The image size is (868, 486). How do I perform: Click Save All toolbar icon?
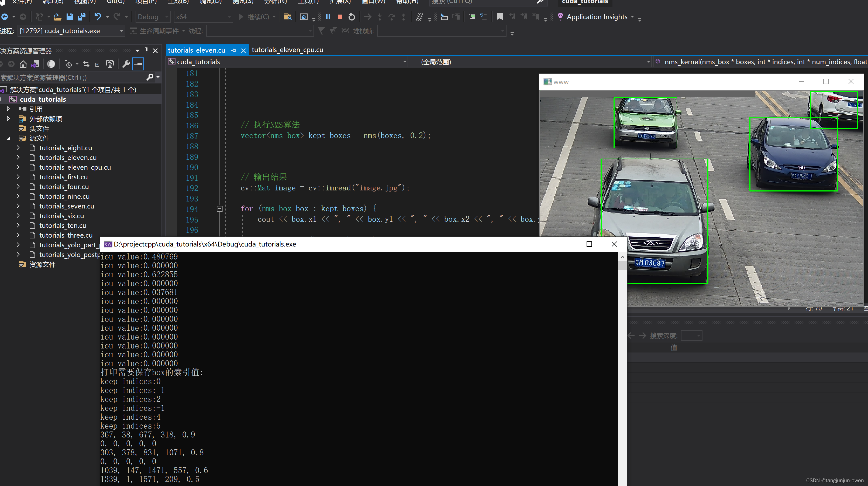click(x=81, y=16)
